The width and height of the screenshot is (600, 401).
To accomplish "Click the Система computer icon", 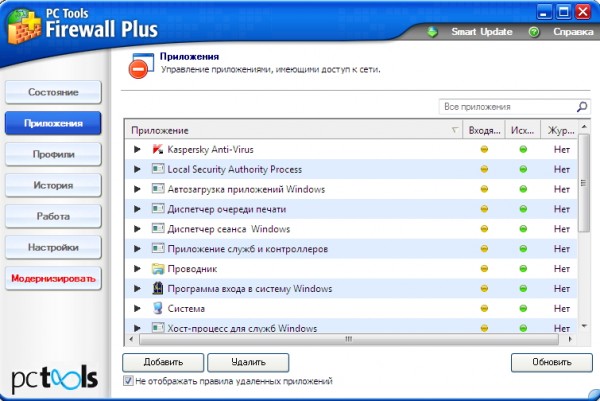I will pos(158,308).
